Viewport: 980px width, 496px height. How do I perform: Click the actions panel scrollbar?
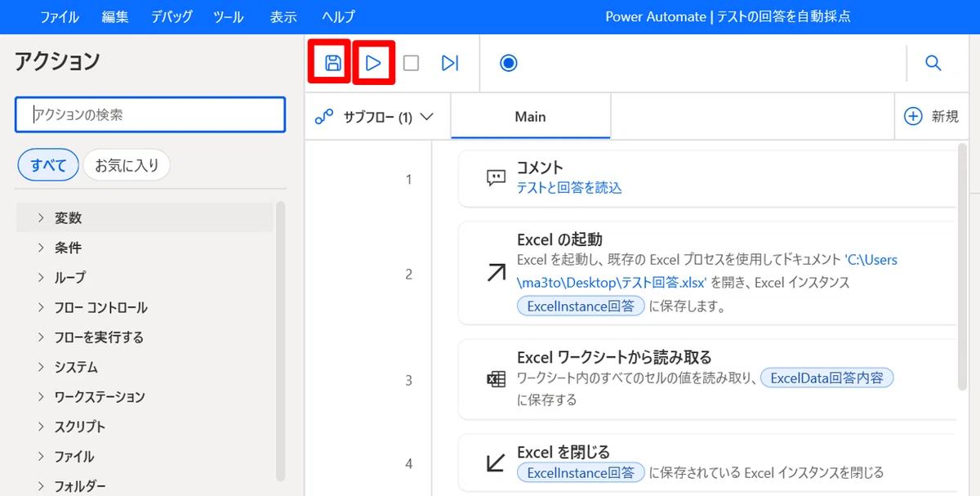coord(281,342)
